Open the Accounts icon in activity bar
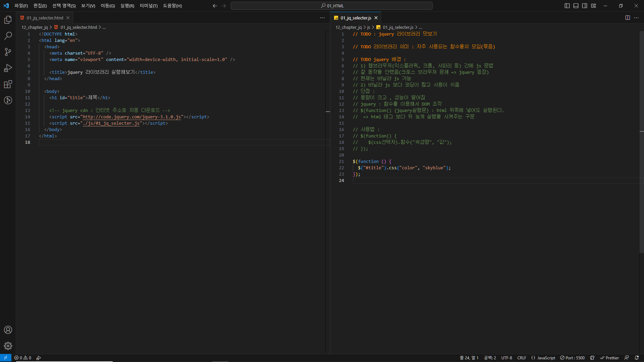This screenshot has height=362, width=644. [x=8, y=330]
